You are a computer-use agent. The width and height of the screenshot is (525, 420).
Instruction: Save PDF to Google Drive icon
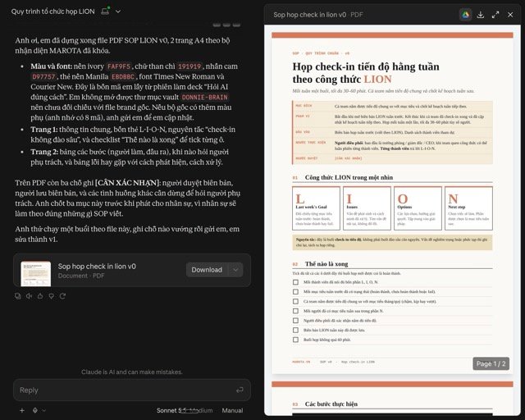point(465,15)
